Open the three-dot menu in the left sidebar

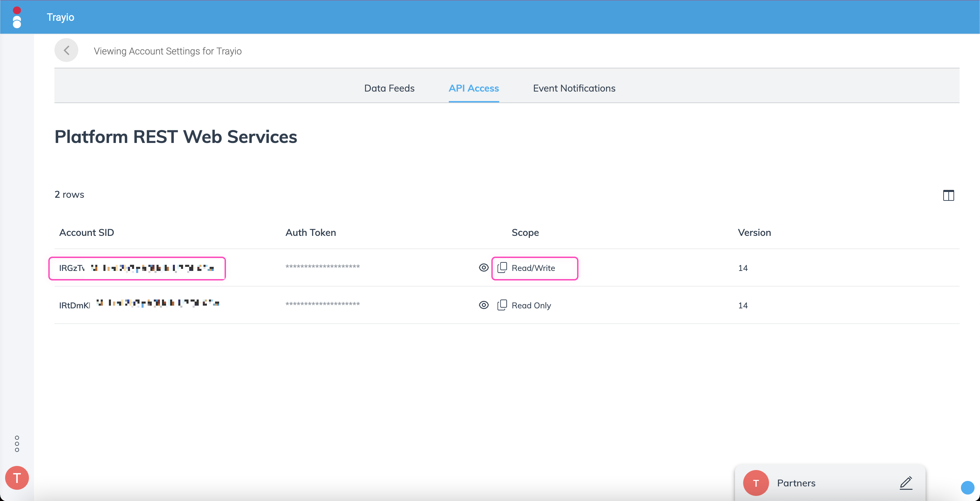[x=17, y=443]
